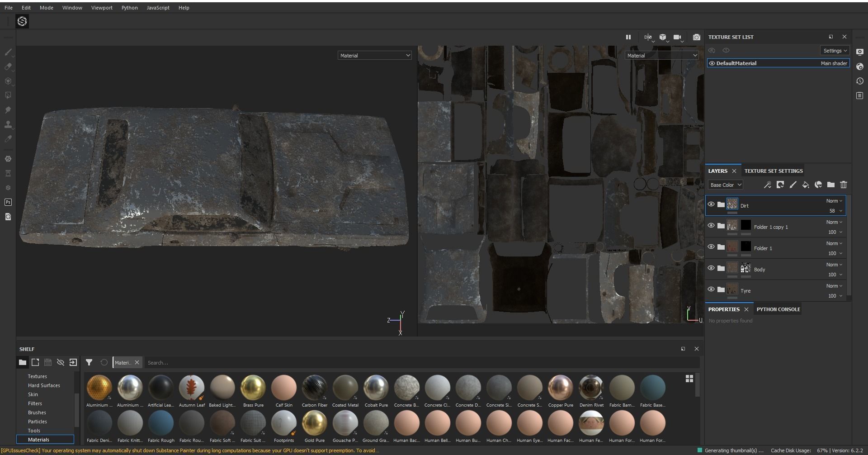
Task: Delete the selected layer with trash icon
Action: 844,185
